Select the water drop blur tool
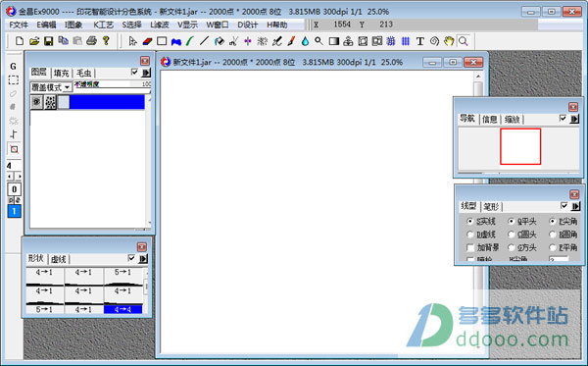 305,41
